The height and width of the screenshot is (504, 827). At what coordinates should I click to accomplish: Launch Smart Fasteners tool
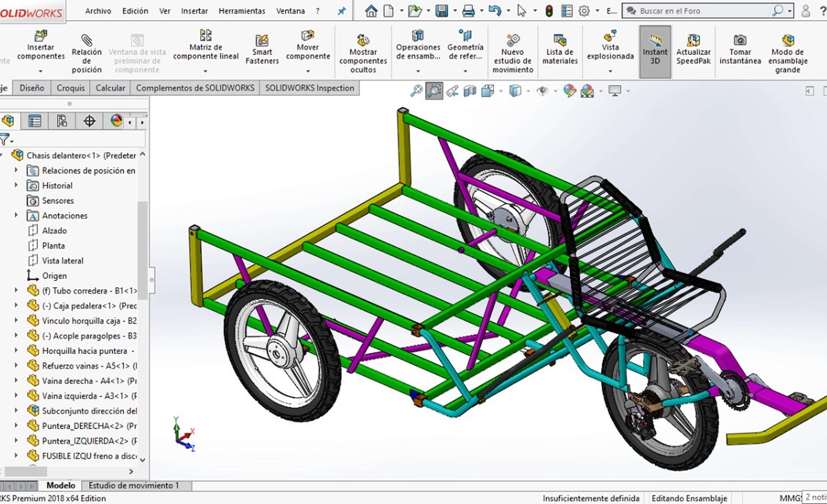[x=262, y=49]
